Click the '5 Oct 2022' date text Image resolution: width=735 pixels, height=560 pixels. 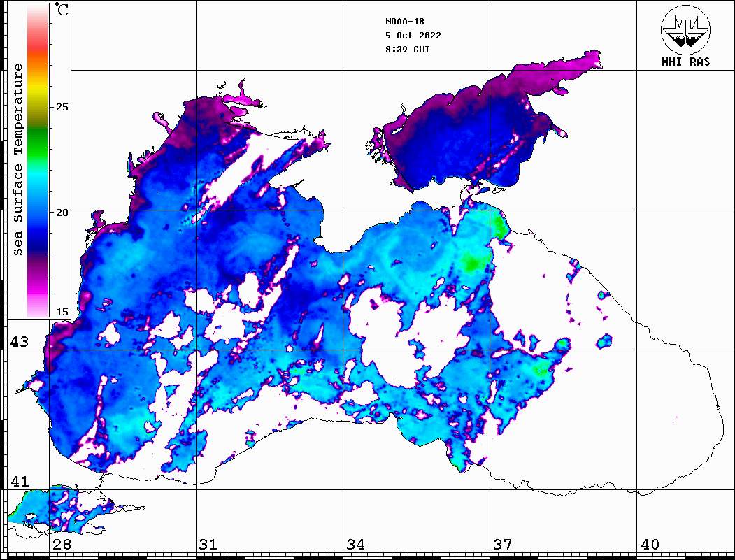[413, 36]
